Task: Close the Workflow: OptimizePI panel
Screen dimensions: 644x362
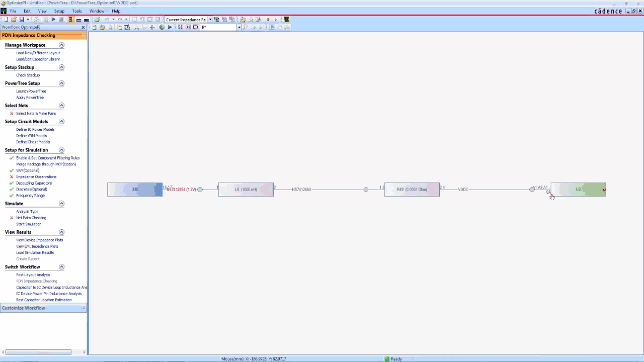Action: 83,27
